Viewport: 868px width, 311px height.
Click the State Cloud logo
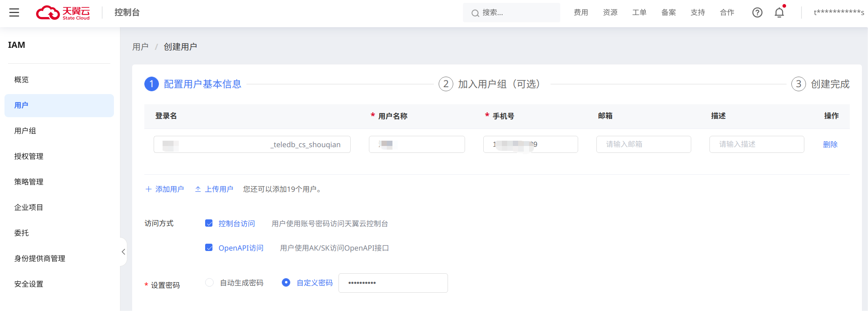click(63, 13)
